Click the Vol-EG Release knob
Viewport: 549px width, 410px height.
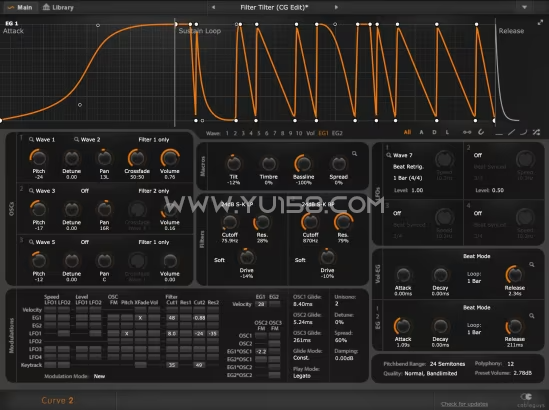(514, 275)
